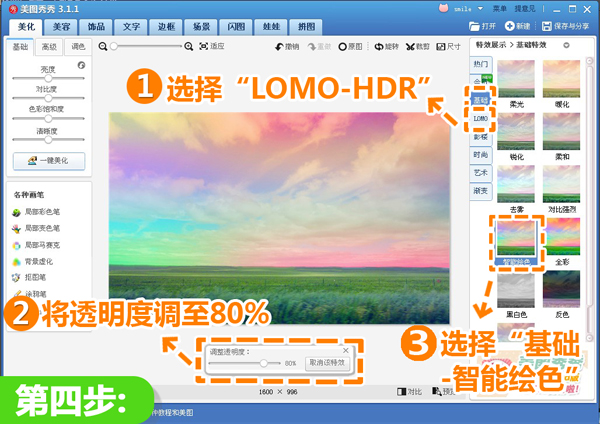
Task: Open the 调色 sub-tab
Action: (78, 47)
